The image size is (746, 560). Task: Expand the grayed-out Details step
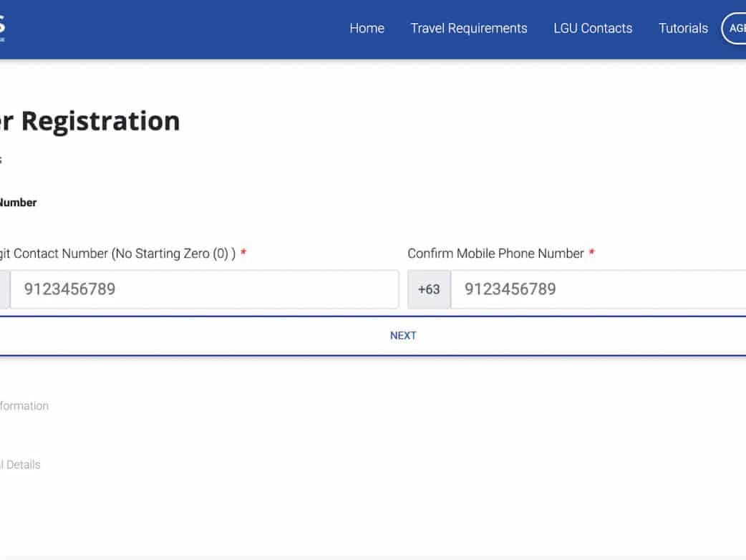pyautogui.click(x=20, y=465)
